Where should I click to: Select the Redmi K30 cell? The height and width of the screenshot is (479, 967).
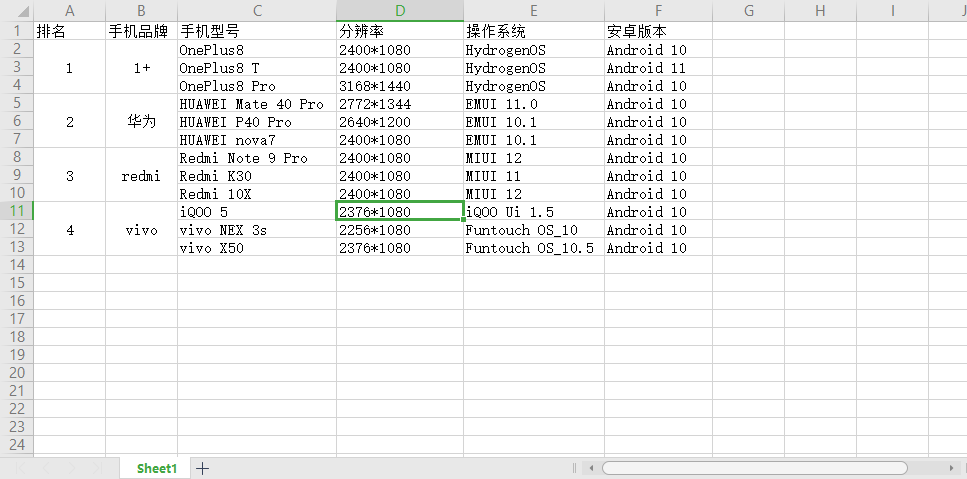257,175
